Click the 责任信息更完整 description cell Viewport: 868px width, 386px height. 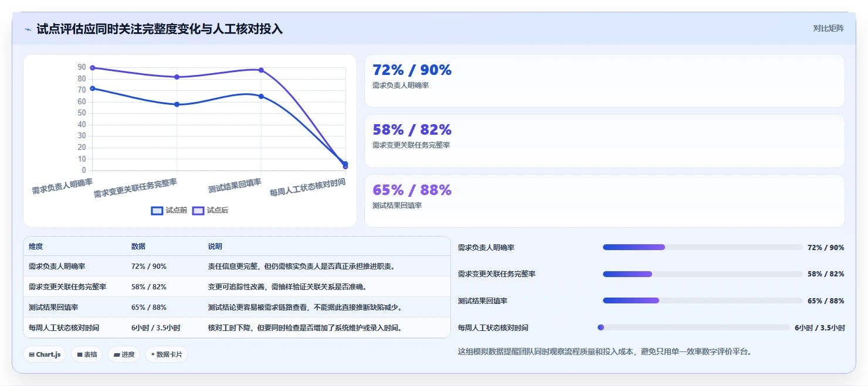303,266
